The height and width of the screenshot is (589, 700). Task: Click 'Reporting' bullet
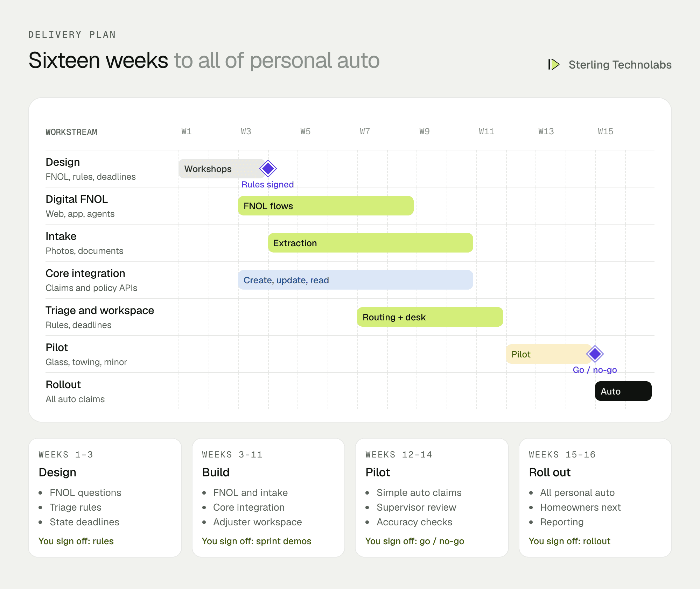pyautogui.click(x=562, y=522)
